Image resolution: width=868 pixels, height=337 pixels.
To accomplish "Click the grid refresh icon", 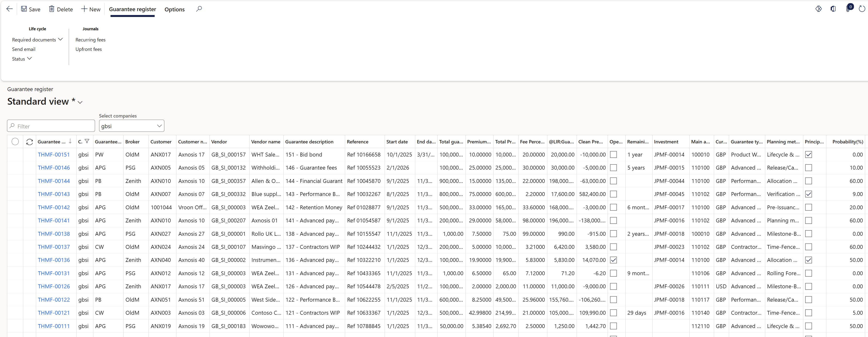I will pos(30,142).
